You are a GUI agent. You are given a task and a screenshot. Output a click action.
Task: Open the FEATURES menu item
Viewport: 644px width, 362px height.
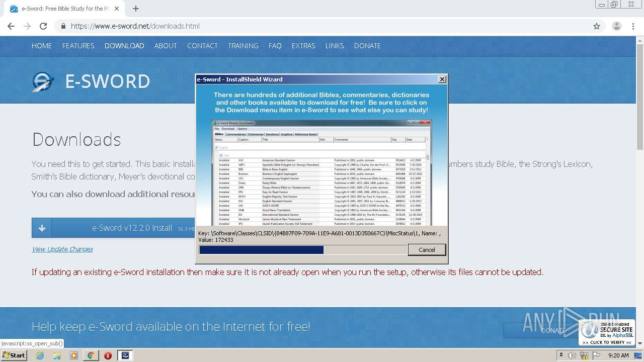(78, 46)
